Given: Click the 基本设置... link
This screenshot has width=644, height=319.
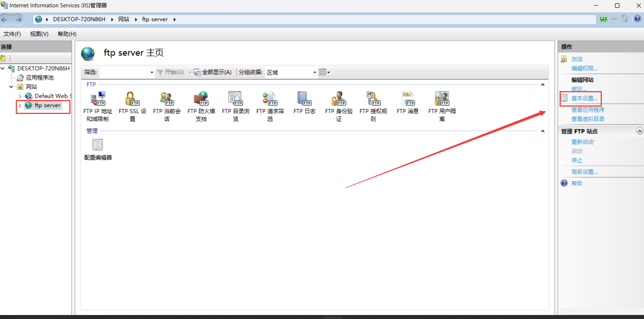Looking at the screenshot, I should click(585, 98).
